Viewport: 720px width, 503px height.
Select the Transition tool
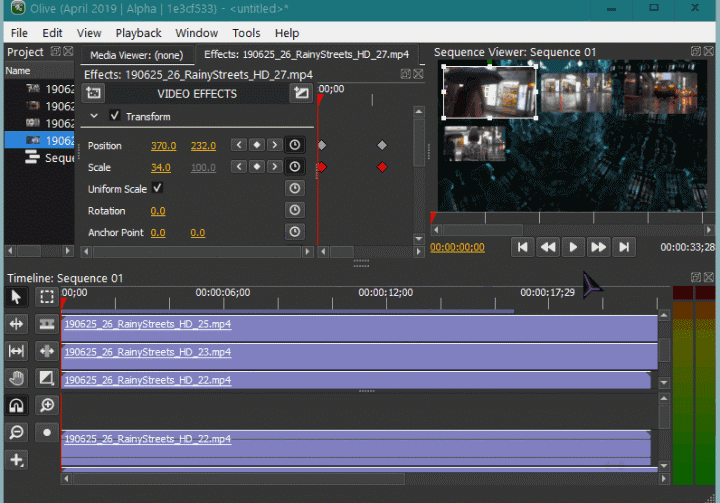coord(47,378)
